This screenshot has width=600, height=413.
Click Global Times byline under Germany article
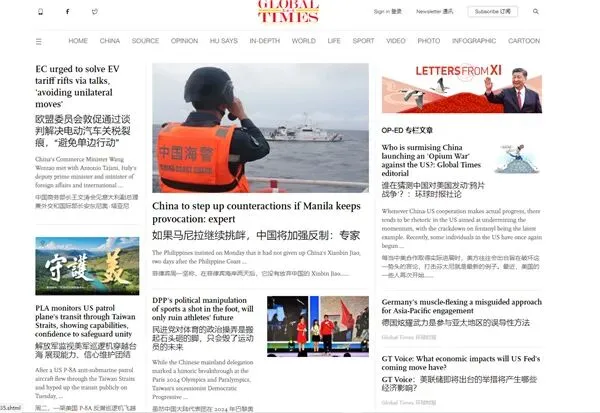409,337
